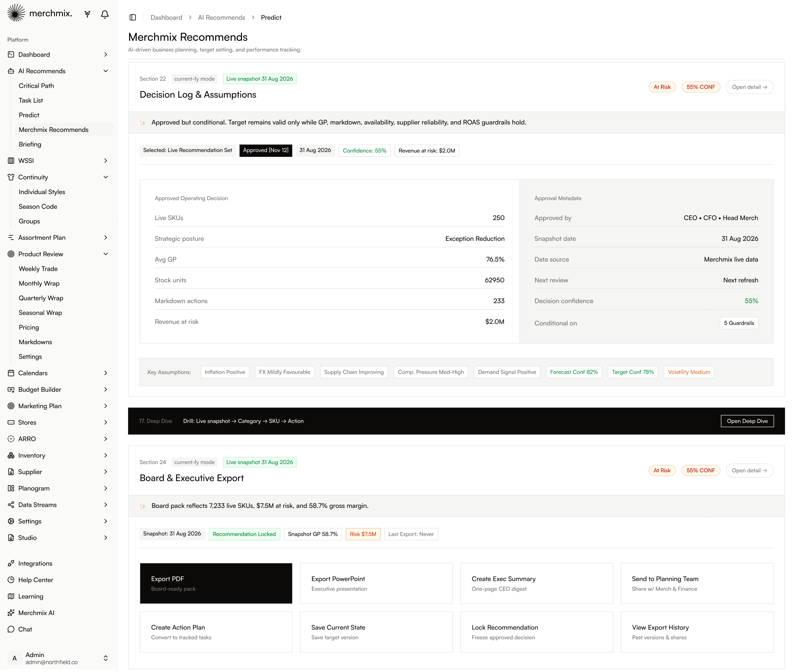Screen dimensions: 796x672
Task: Click the WSSI columns icon
Action: pos(11,161)
